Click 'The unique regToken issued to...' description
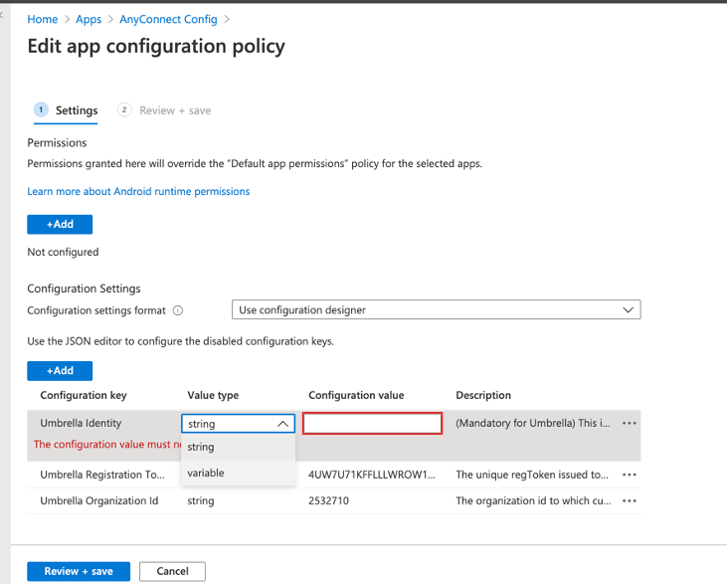 click(532, 475)
